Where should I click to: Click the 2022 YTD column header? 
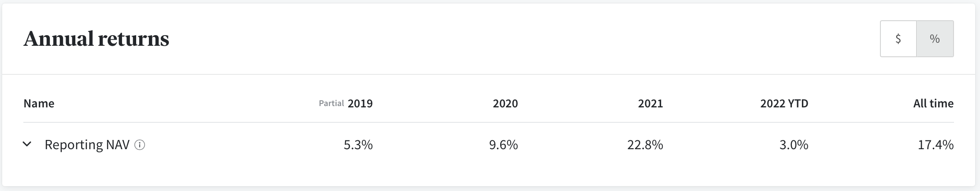784,103
